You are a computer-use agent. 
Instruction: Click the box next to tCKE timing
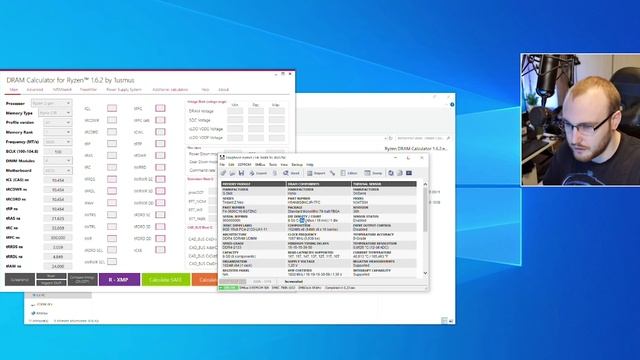click(x=160, y=250)
